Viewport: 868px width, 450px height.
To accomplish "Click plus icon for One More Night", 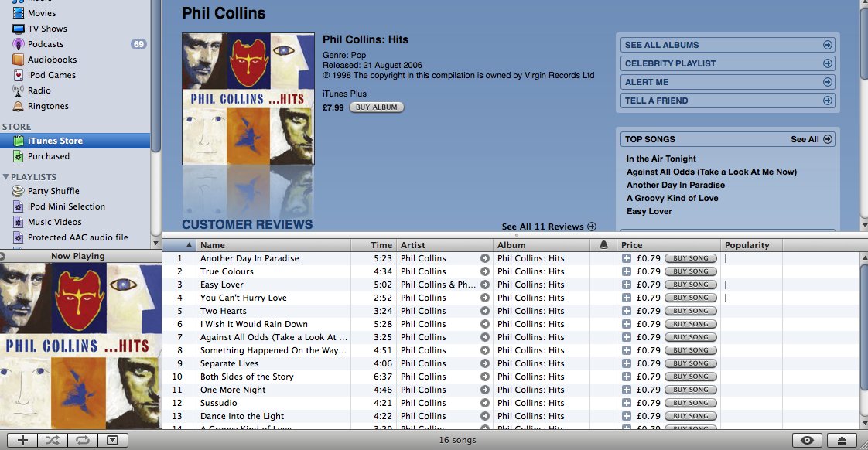I will (x=626, y=390).
